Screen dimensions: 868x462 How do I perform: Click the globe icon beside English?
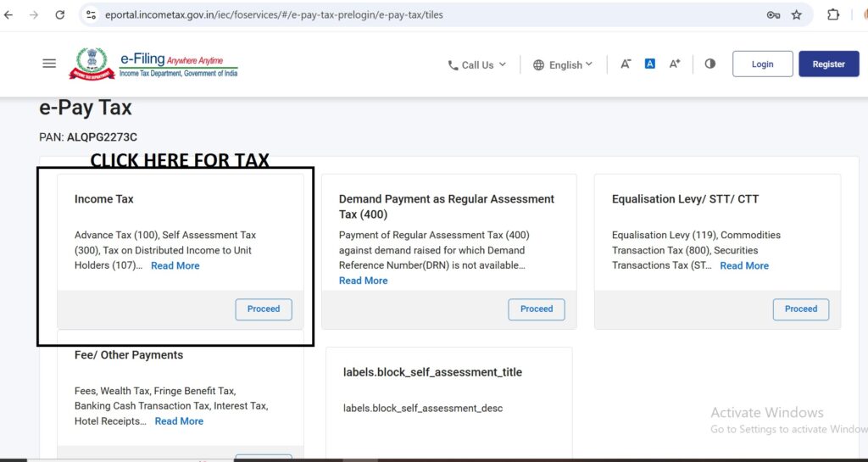(538, 65)
